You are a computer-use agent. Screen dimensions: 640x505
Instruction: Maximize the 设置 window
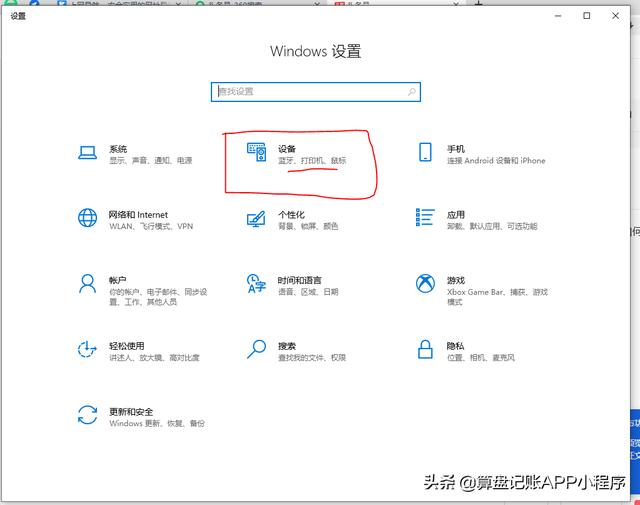click(x=587, y=16)
